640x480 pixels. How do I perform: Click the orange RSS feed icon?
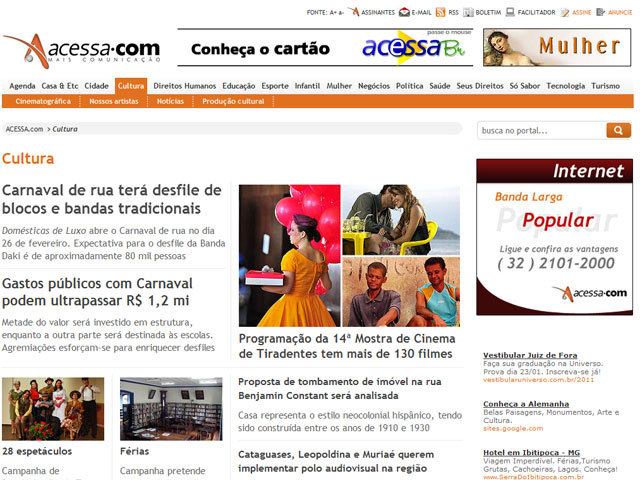[x=440, y=13]
